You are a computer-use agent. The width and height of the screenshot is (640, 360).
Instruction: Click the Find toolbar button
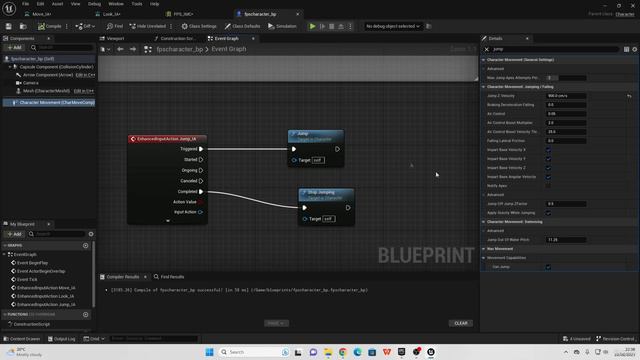tap(115, 26)
